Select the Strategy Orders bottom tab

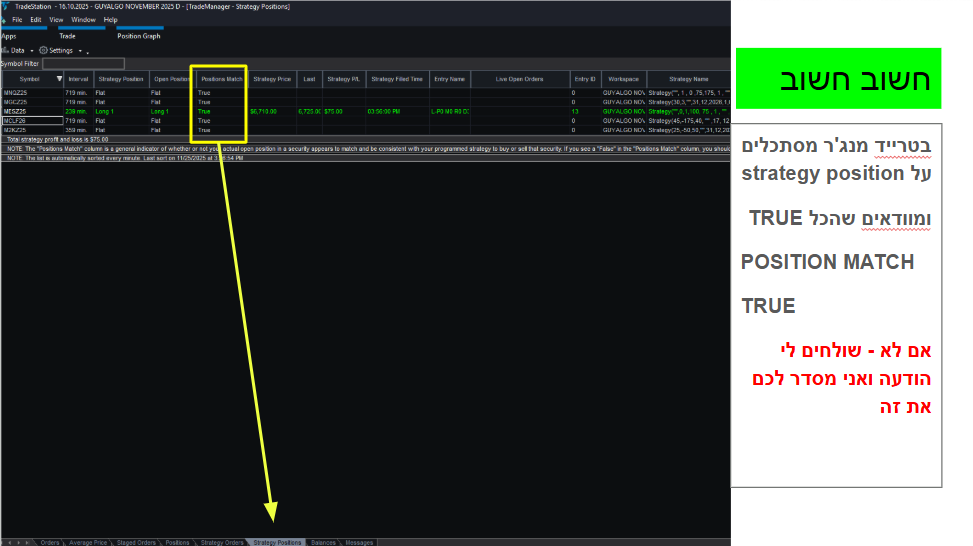[221, 542]
